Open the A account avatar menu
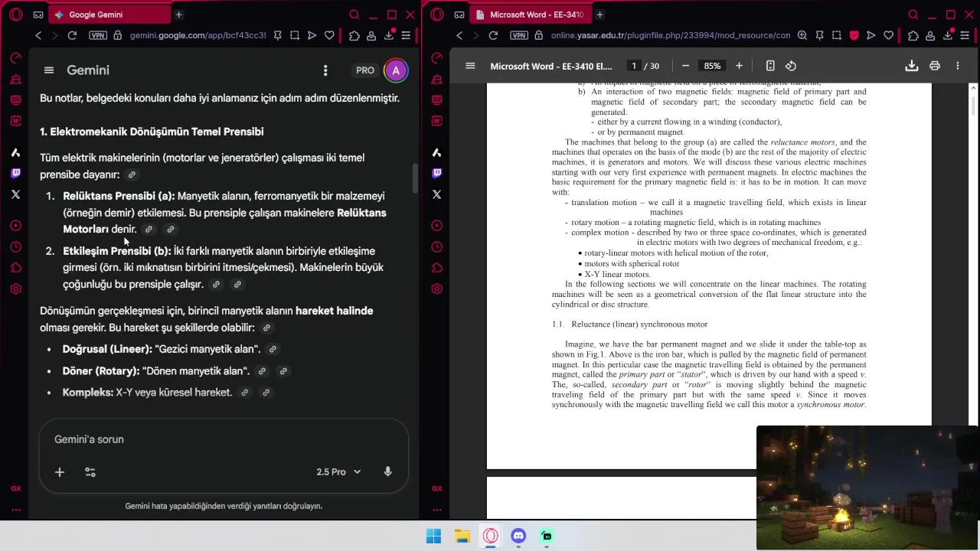This screenshot has height=551, width=980. pyautogui.click(x=396, y=70)
